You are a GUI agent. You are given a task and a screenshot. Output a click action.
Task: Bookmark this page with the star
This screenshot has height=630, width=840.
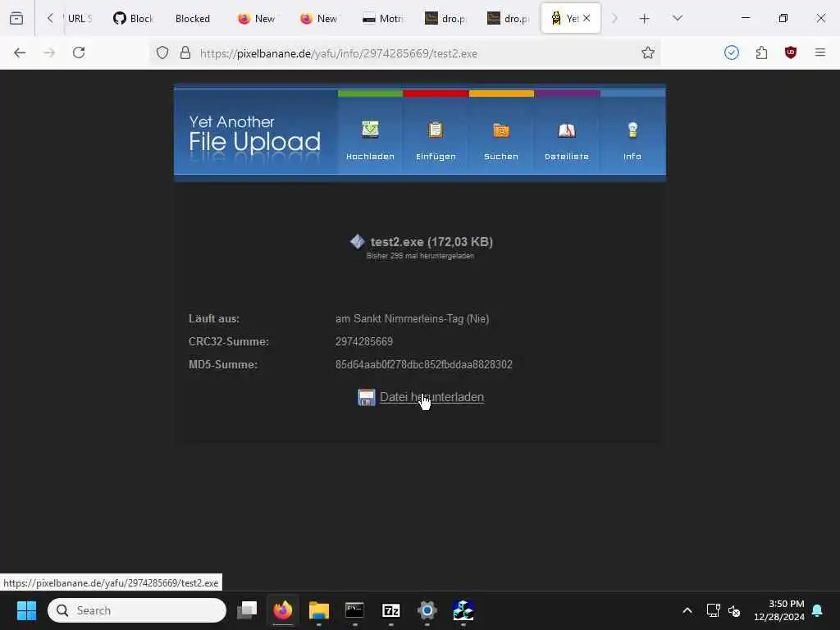pos(648,52)
